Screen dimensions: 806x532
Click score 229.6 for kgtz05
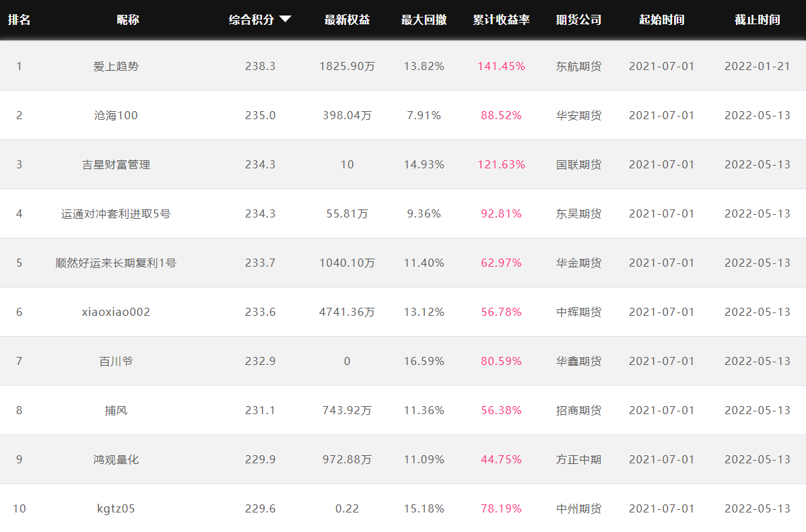click(x=260, y=509)
